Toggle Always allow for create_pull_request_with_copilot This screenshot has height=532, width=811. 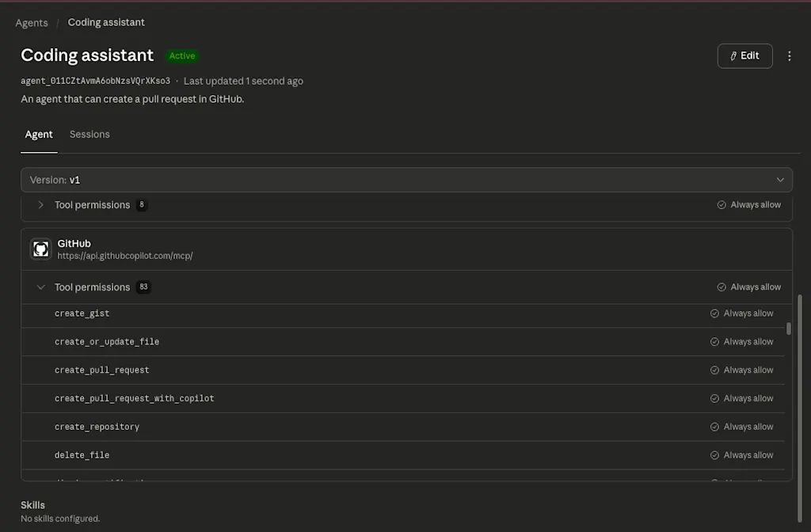click(741, 398)
